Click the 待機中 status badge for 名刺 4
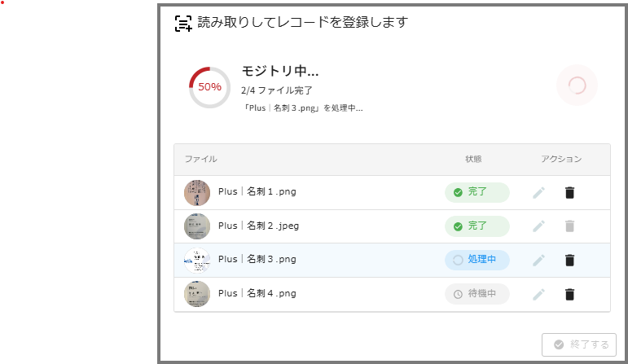The width and height of the screenshot is (628, 364). [476, 294]
